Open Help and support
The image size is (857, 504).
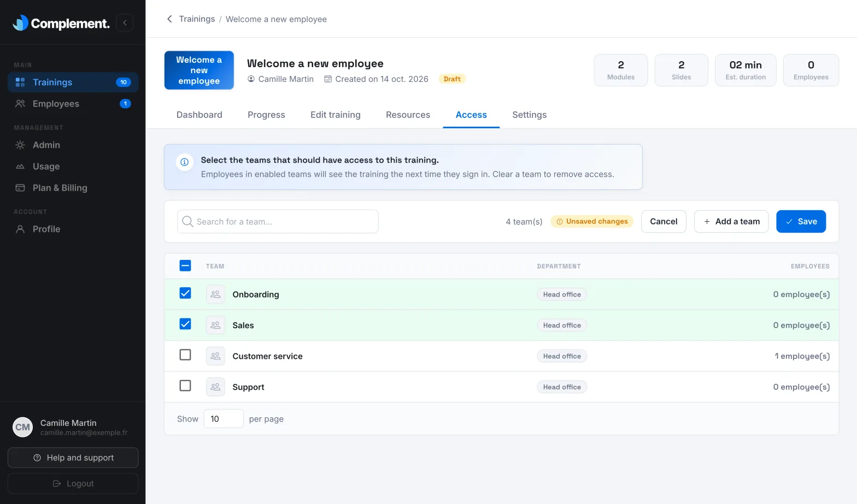[73, 458]
